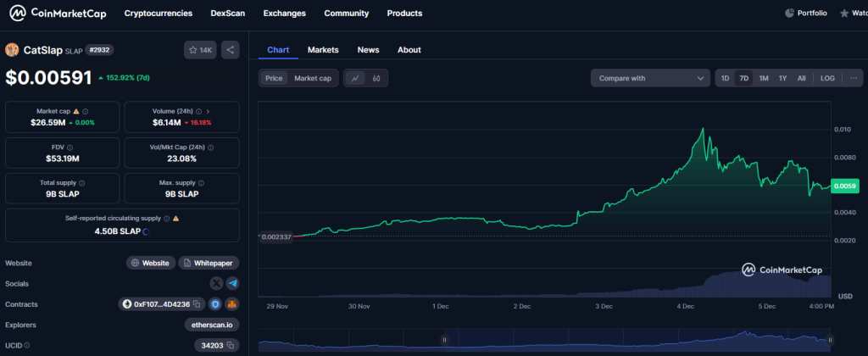Open Cryptocurrencies menu in header
This screenshot has width=868, height=356.
(x=159, y=14)
